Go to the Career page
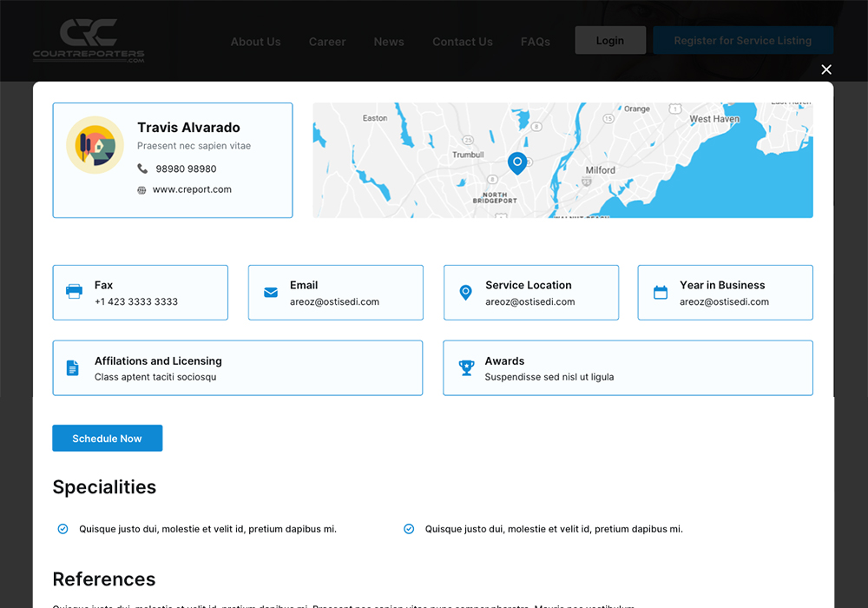 (x=327, y=42)
